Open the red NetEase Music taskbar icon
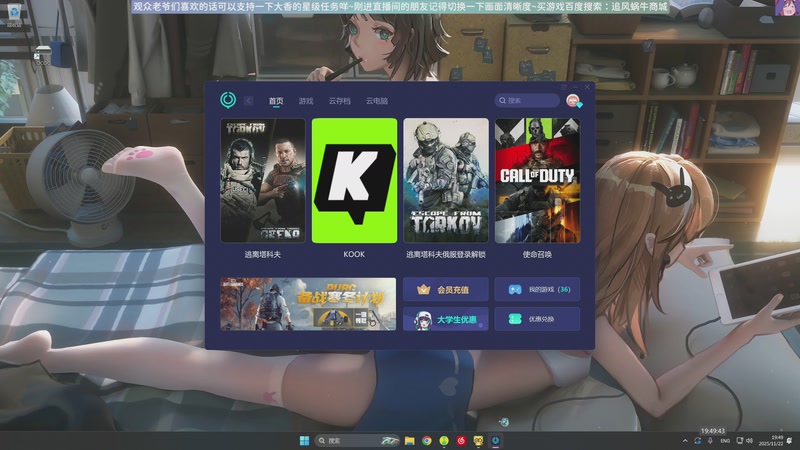Image resolution: width=800 pixels, height=450 pixels. tap(461, 440)
